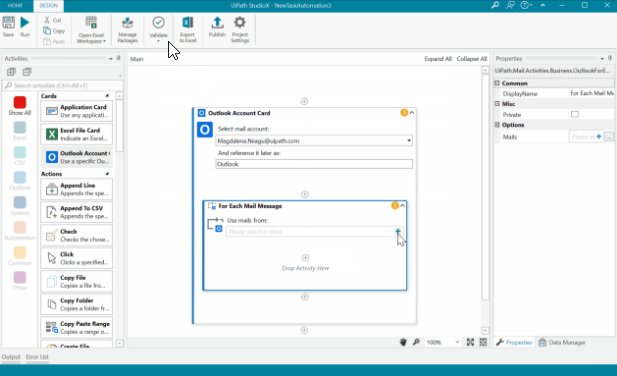This screenshot has height=376, width=617.
Task: Cut the selected activity
Action: [53, 20]
